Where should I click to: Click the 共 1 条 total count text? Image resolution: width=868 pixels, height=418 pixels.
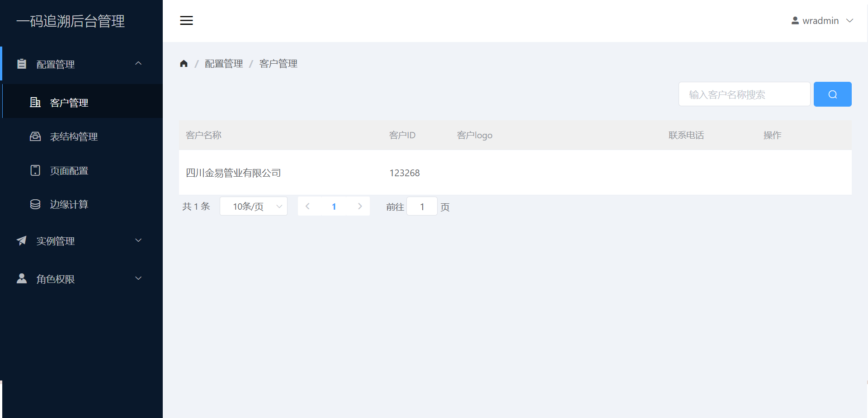point(196,207)
